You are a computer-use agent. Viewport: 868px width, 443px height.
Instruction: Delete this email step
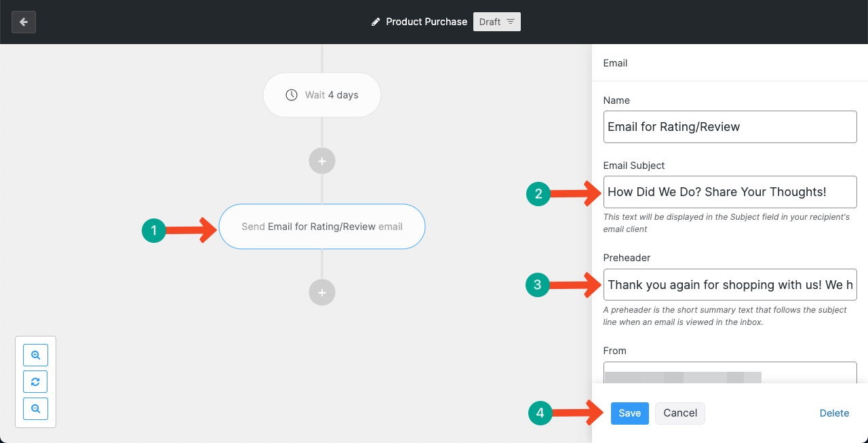tap(834, 413)
